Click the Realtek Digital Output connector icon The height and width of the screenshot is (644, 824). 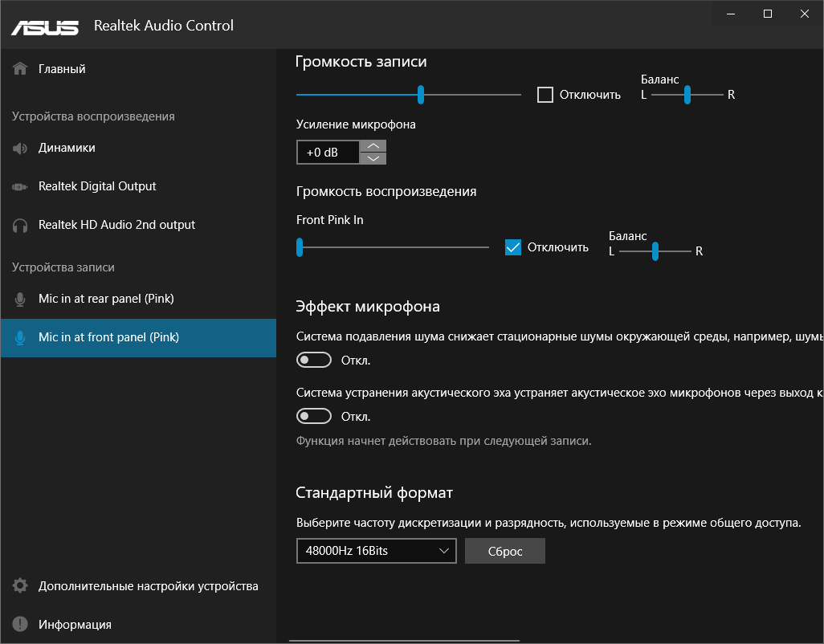coord(20,186)
